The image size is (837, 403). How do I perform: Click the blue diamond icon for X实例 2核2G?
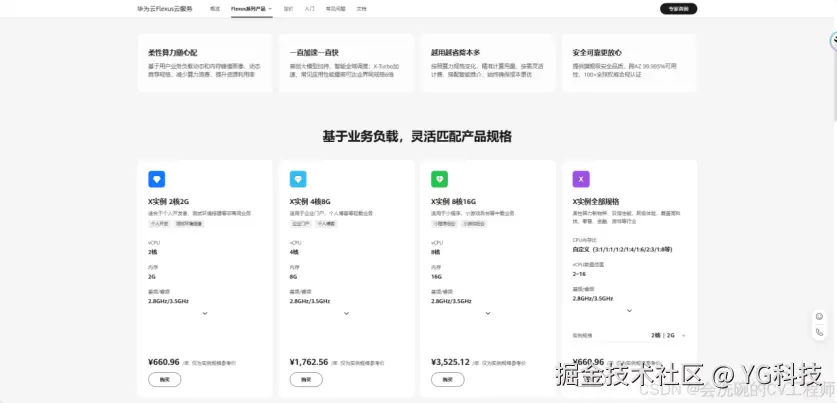[156, 179]
